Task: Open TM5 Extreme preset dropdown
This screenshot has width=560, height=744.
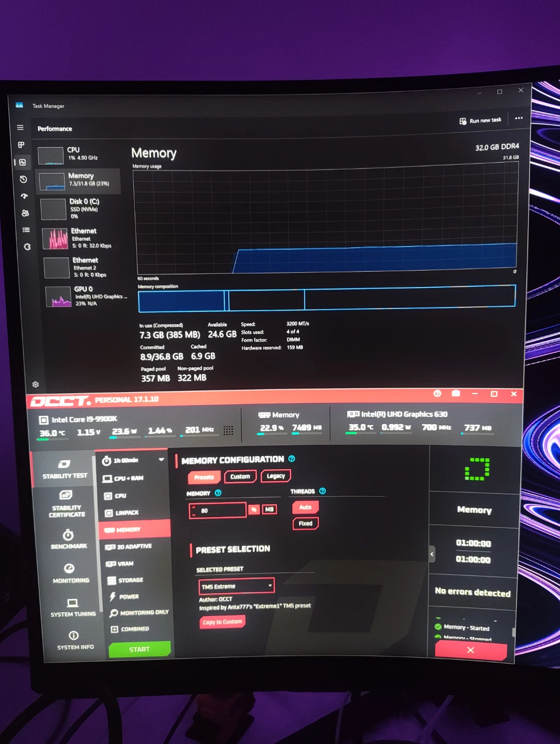Action: coord(237,586)
